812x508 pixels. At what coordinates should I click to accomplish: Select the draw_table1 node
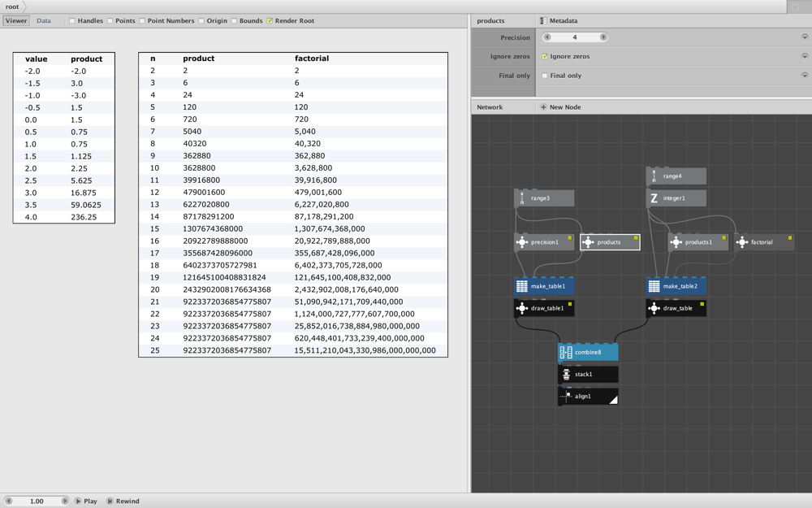[544, 308]
